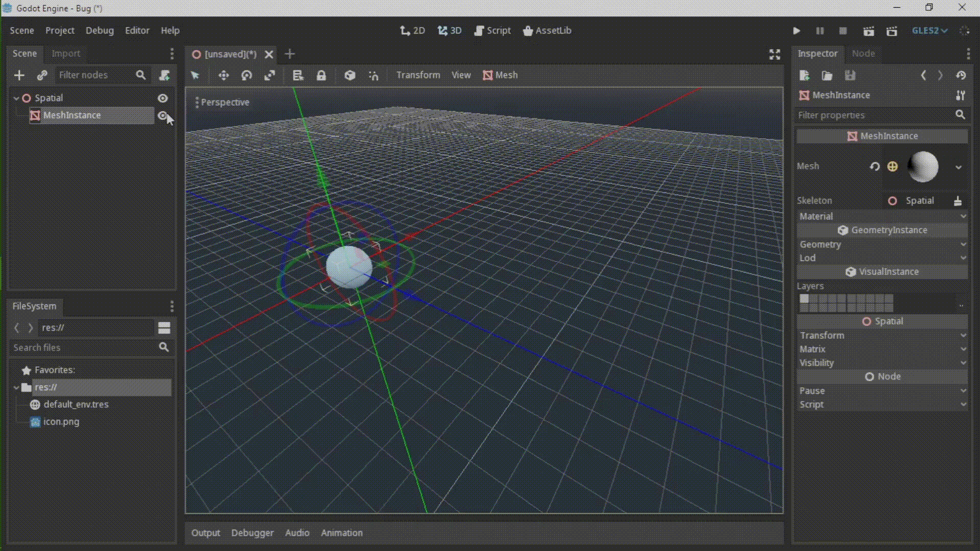980x551 pixels.
Task: Open the Mesh resource sphere thumbnail
Action: click(x=925, y=167)
